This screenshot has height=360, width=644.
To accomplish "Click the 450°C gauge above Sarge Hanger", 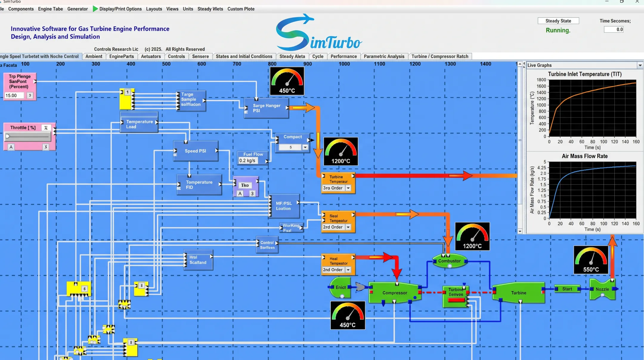I will tap(287, 81).
